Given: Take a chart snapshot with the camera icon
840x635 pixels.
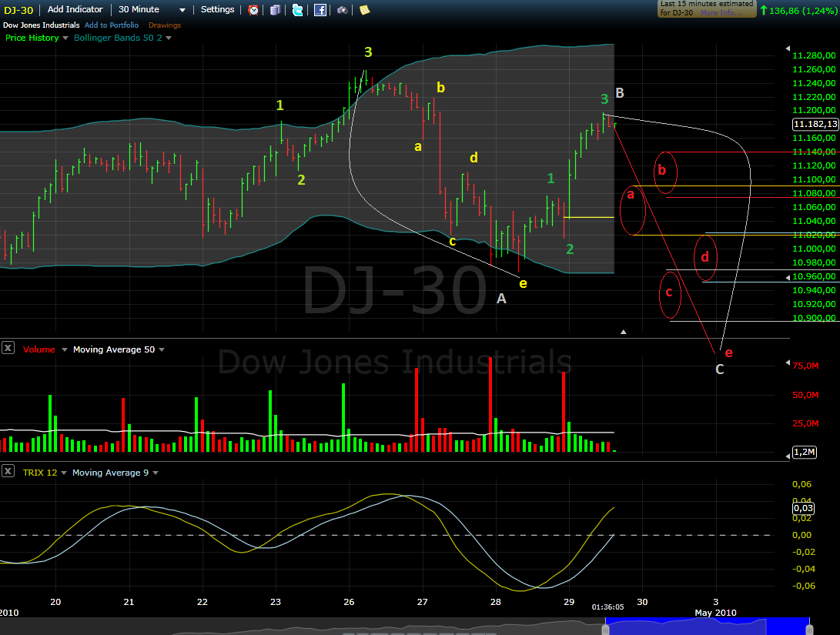Looking at the screenshot, I should 343,10.
